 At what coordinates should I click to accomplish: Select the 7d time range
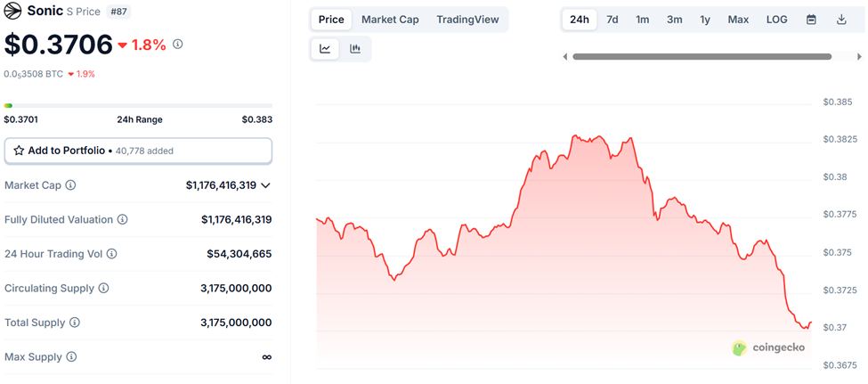pyautogui.click(x=612, y=20)
